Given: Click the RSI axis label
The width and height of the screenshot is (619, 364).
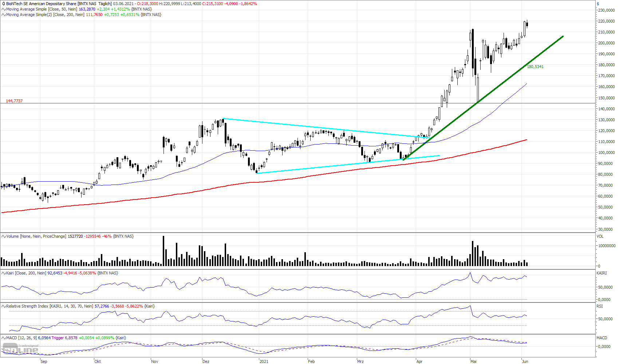Looking at the screenshot, I should 600,306.
